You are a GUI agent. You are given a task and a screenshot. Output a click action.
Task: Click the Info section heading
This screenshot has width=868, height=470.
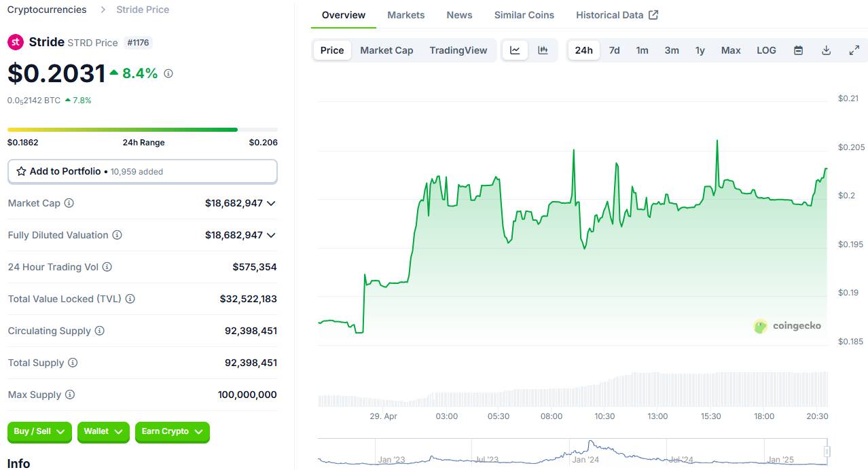click(18, 463)
